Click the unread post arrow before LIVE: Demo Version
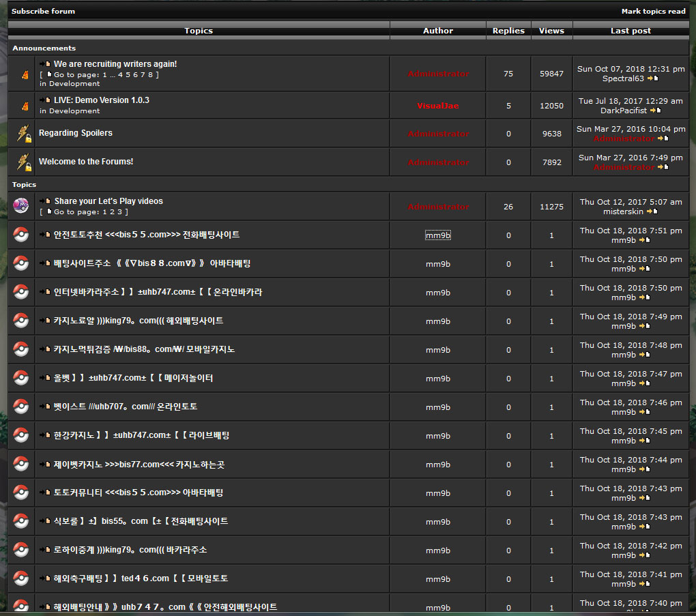 45,100
